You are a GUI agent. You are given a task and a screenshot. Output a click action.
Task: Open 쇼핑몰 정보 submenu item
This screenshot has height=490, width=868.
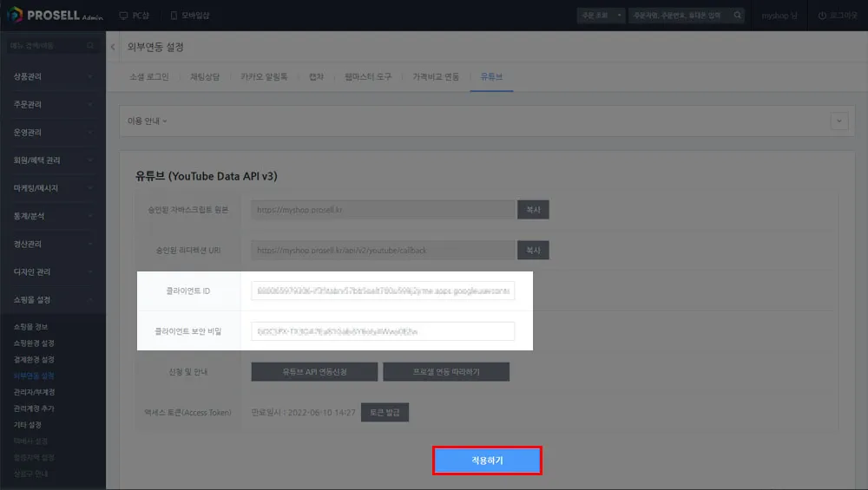[x=30, y=327]
